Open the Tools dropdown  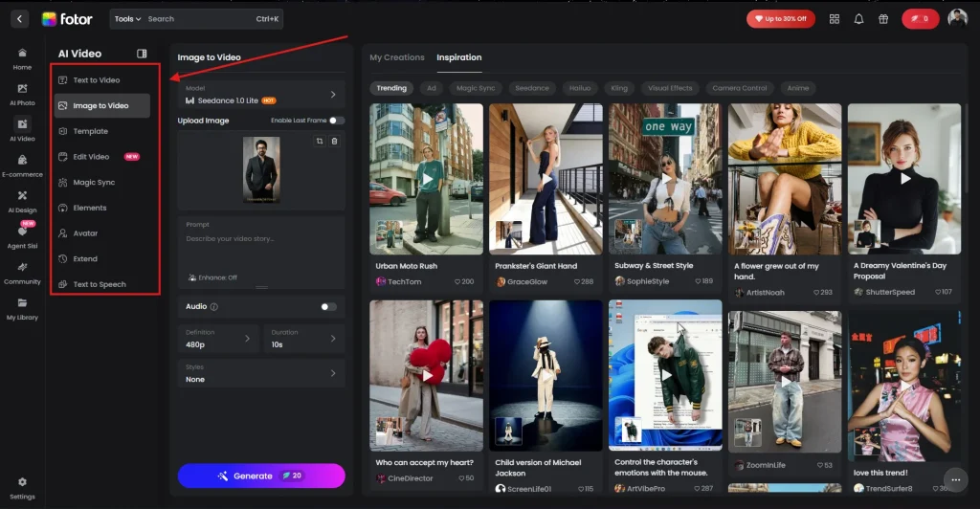127,19
